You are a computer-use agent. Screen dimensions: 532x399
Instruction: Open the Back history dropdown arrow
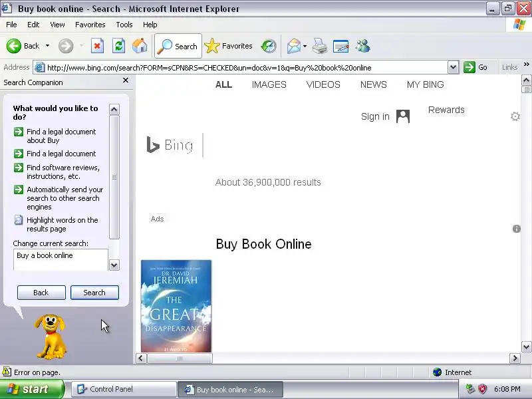(x=47, y=46)
